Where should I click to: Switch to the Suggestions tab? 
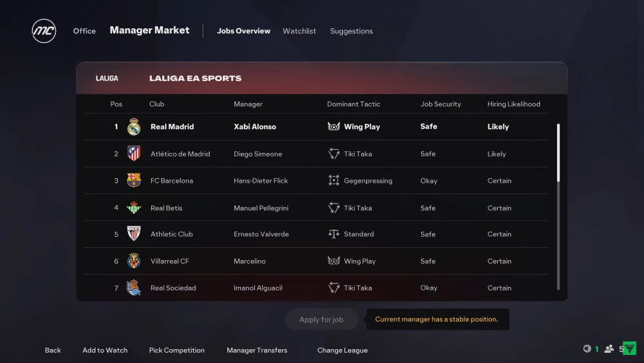coord(351,31)
